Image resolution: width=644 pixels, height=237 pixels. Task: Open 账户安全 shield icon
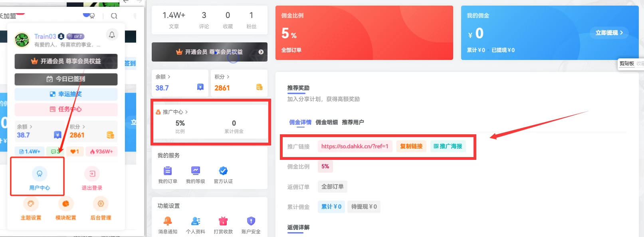251,221
